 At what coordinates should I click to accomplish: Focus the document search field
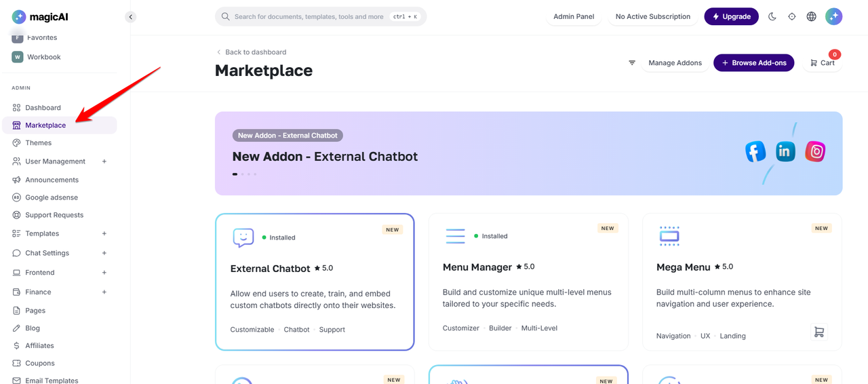[321, 16]
